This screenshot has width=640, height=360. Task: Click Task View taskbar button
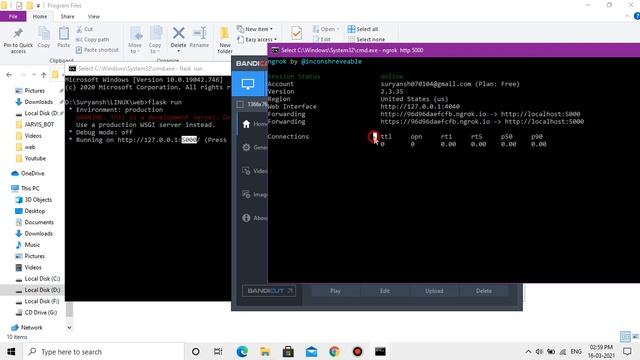tap(218, 351)
